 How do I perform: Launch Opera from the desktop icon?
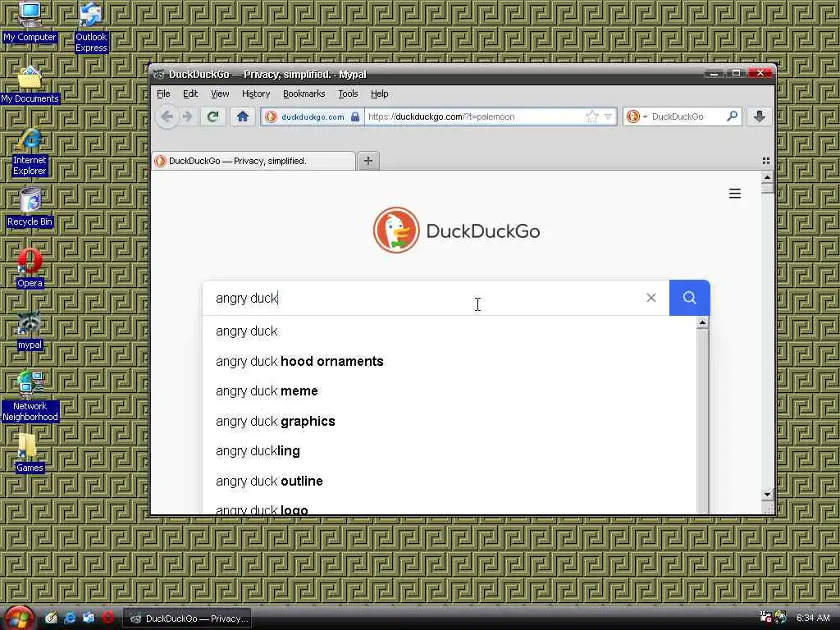(30, 268)
